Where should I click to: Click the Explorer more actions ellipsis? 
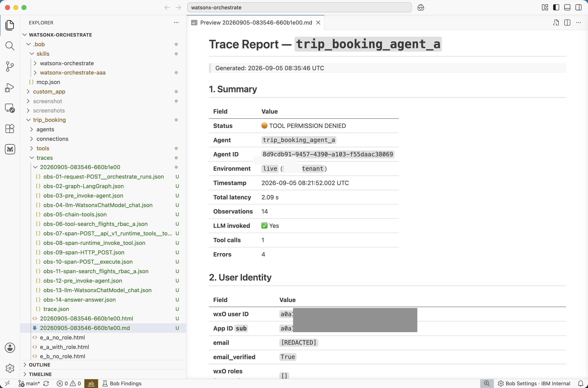(x=176, y=23)
